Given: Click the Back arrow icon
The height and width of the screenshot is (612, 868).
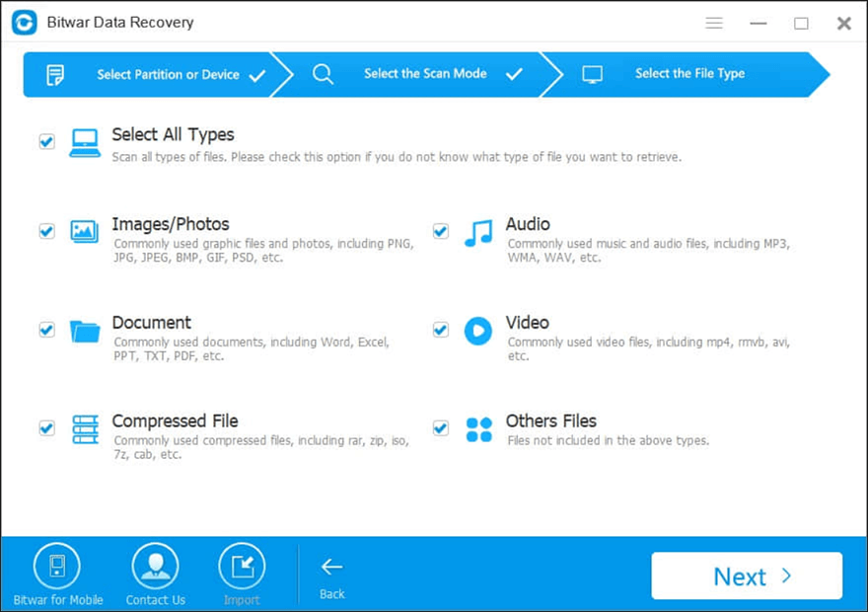Looking at the screenshot, I should [331, 567].
